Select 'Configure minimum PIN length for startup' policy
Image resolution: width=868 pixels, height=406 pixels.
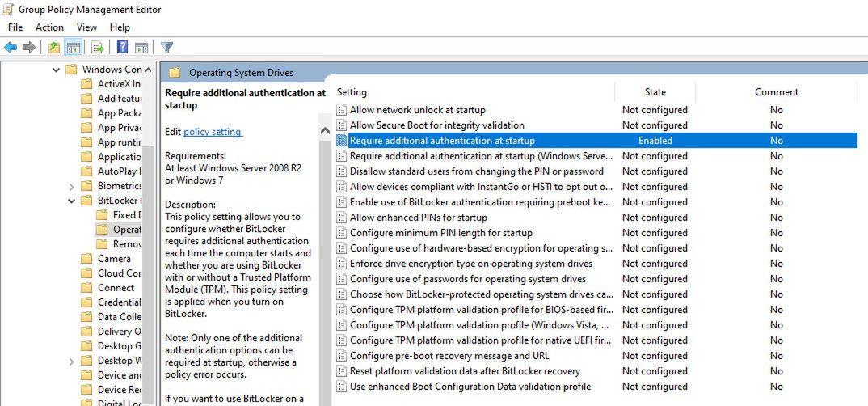pos(440,233)
